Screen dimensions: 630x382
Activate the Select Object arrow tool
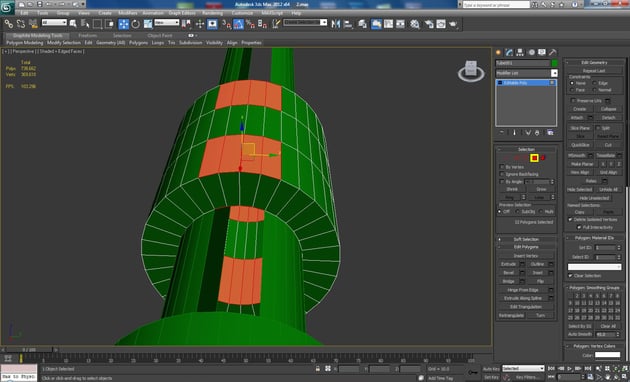coord(73,24)
